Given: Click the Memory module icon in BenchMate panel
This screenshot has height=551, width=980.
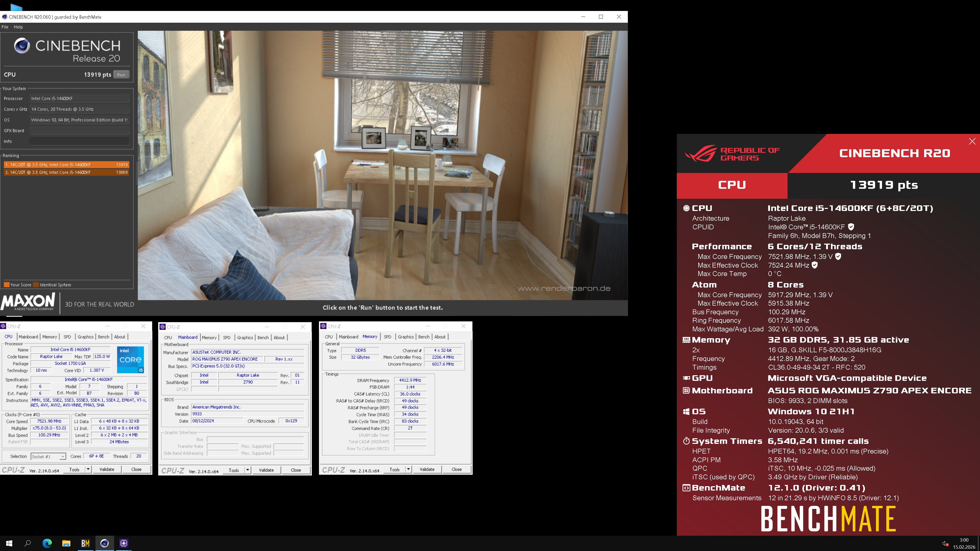Looking at the screenshot, I should point(686,340).
